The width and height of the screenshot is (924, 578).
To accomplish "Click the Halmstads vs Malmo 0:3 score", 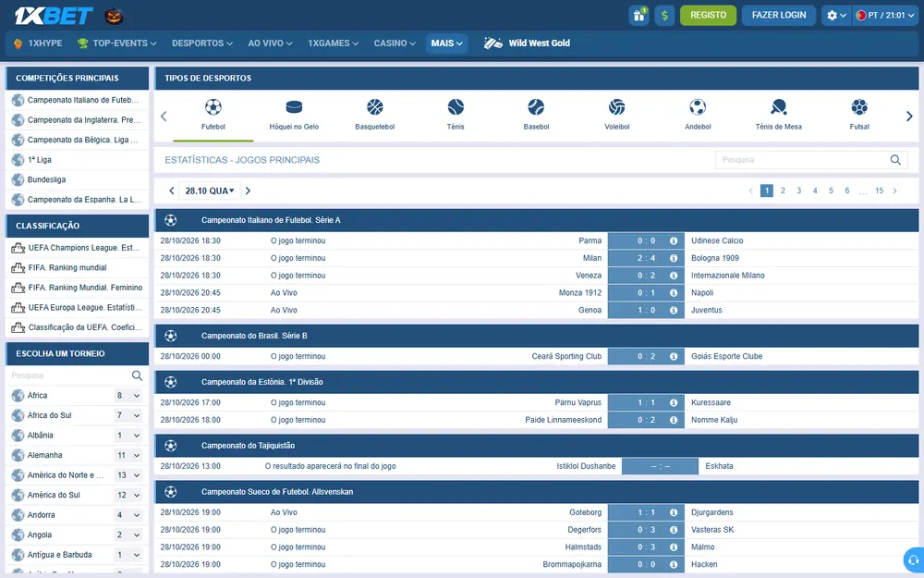I will 646,547.
